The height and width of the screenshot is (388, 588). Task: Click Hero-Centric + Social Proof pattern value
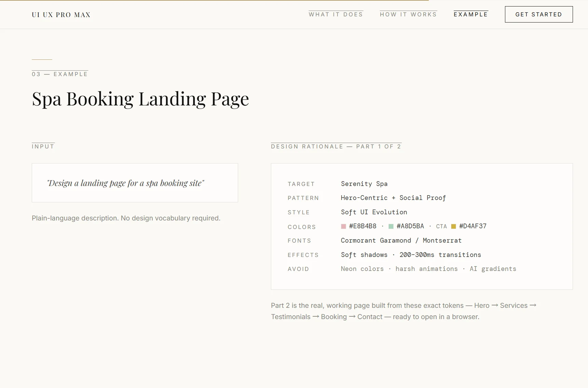pyautogui.click(x=393, y=198)
